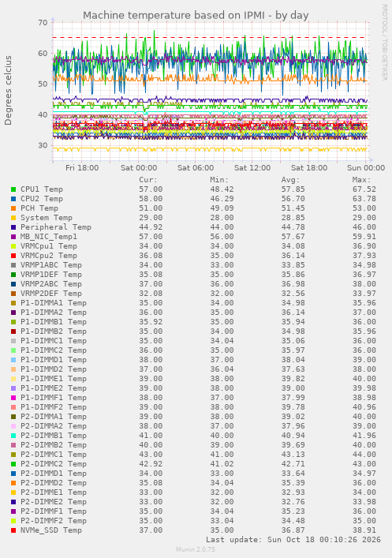Click the 'NVMe_SSD Temp' legend label
Viewport: 392px width, 558px height.
click(50, 530)
